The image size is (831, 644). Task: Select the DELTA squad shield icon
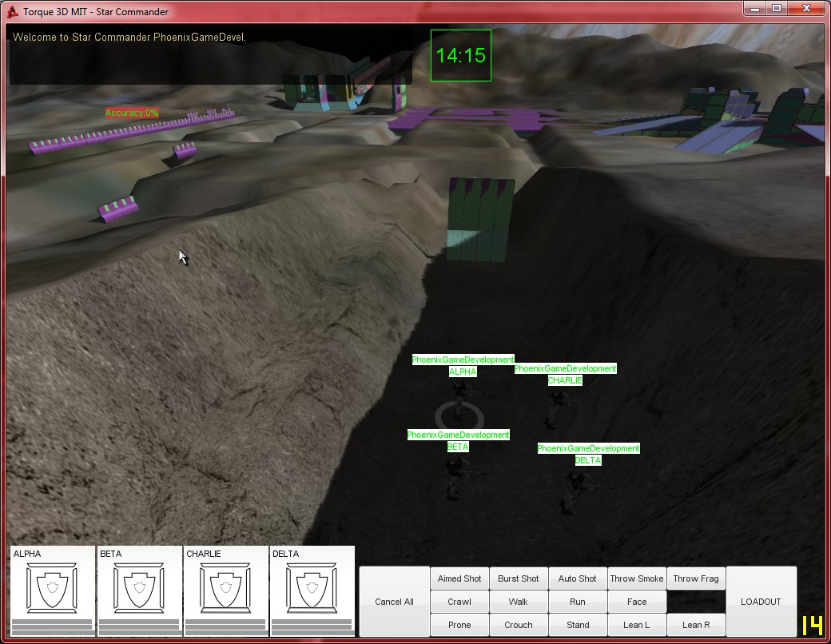(312, 588)
